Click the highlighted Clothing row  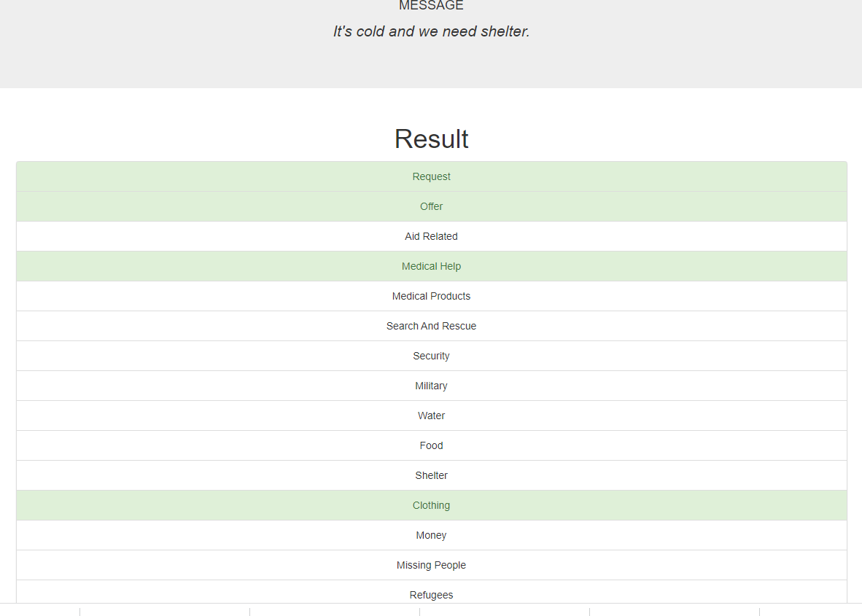point(431,505)
